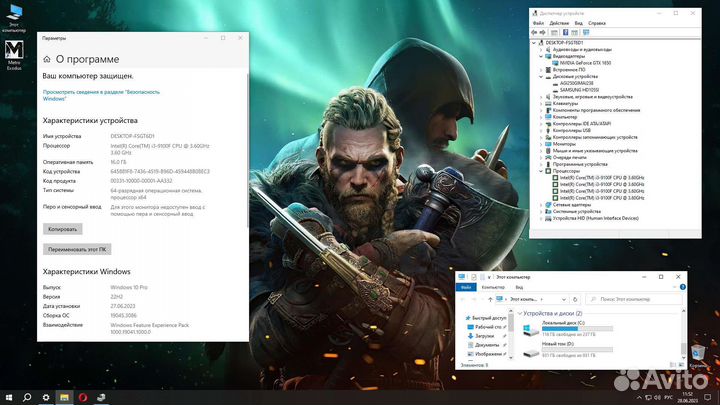This screenshot has width=720, height=405.
Task: Collapse 'Дисковые устройства' node
Action: click(541, 77)
